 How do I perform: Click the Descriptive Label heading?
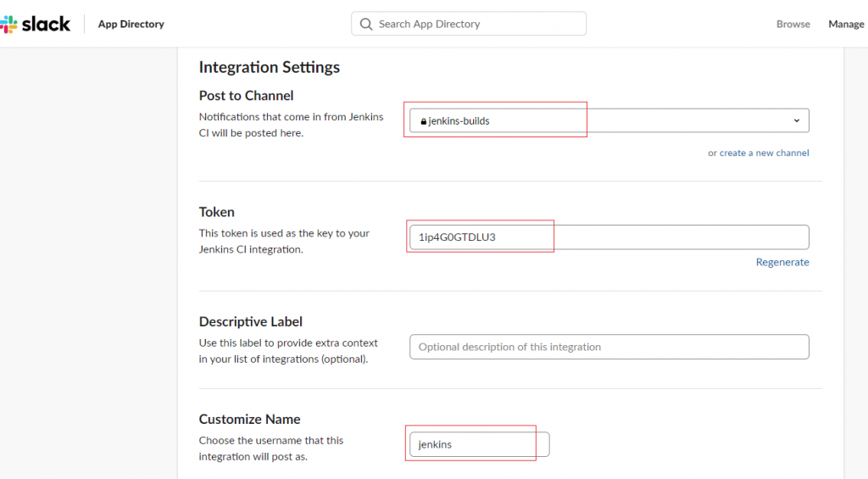pyautogui.click(x=250, y=321)
